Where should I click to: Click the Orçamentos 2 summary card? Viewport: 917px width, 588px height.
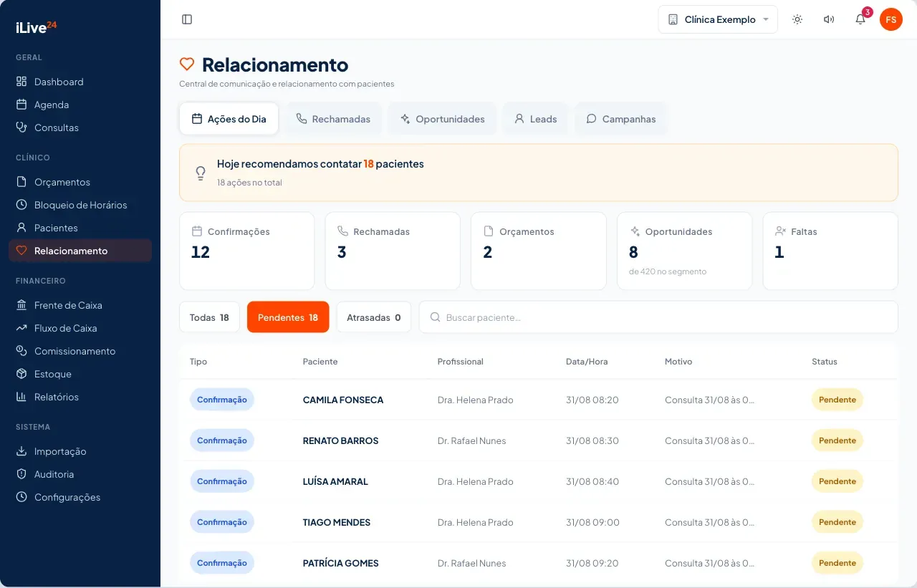click(x=539, y=251)
